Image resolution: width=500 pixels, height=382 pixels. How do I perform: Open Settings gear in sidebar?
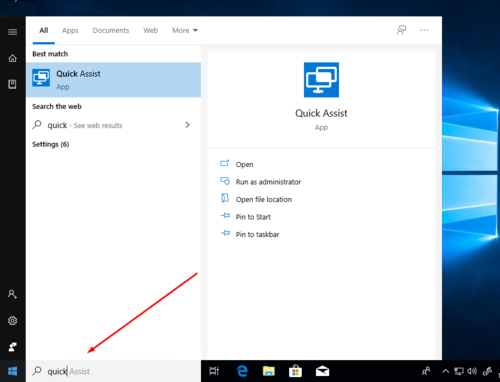12,321
